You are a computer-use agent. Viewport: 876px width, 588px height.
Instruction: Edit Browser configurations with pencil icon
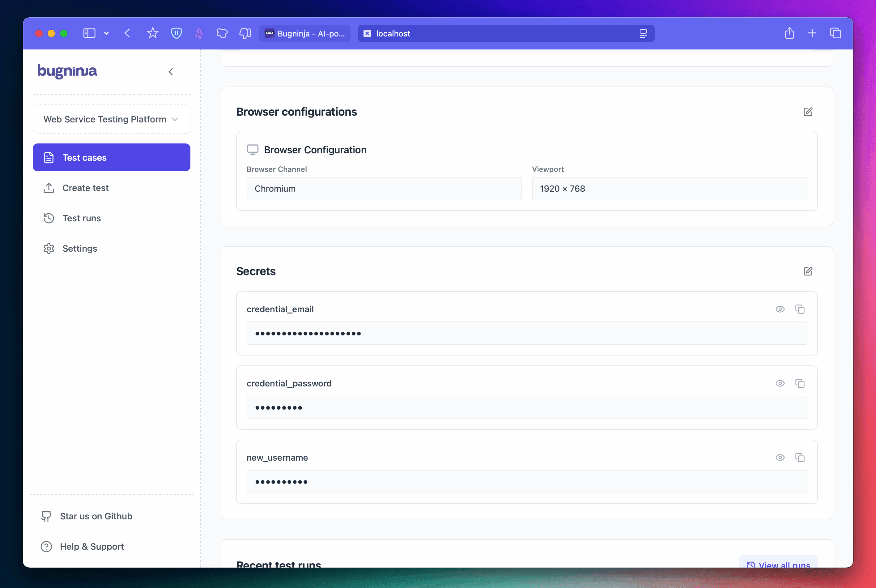coord(808,112)
